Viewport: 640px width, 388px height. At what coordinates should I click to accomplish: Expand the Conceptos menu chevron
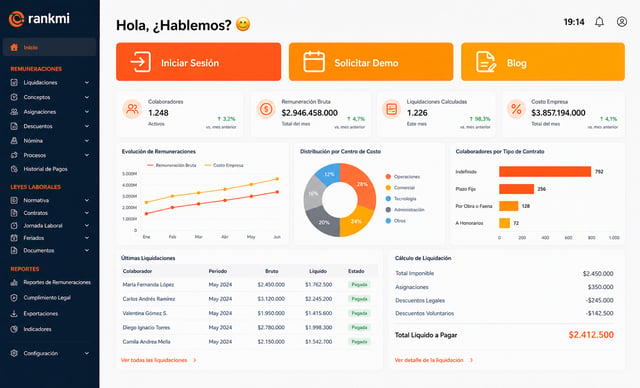pyautogui.click(x=87, y=97)
